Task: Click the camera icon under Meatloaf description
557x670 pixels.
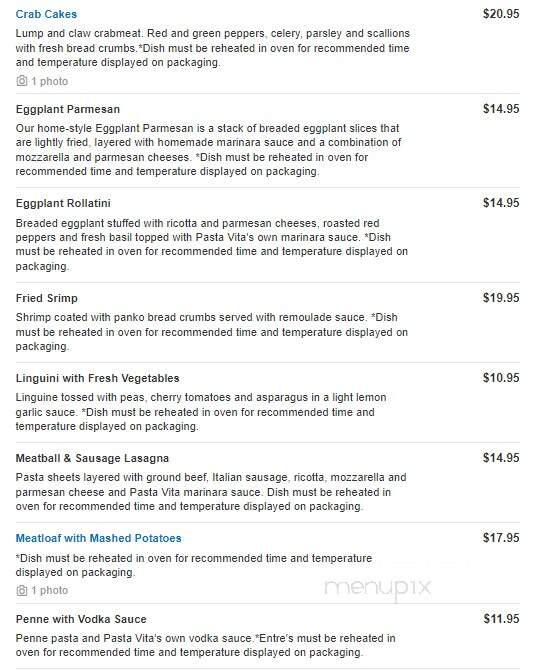Action: 21,590
